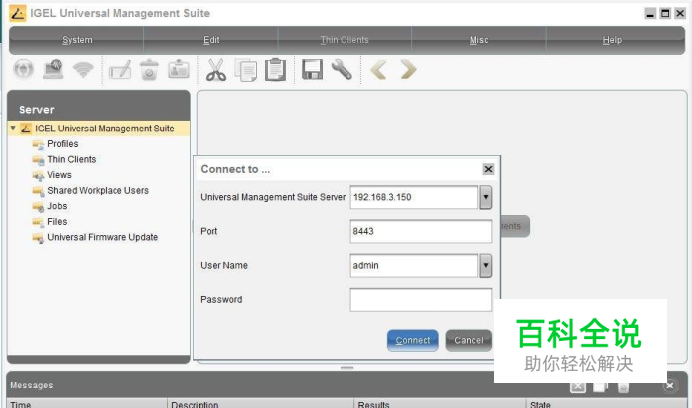Click the splitter handle above the Messages panel
This screenshot has height=408, width=692.
[347, 368]
